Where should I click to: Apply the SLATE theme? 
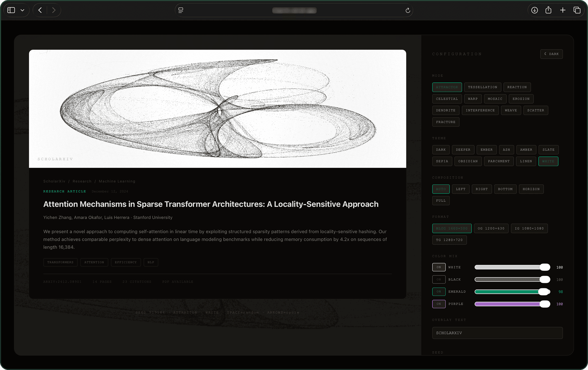[548, 150]
